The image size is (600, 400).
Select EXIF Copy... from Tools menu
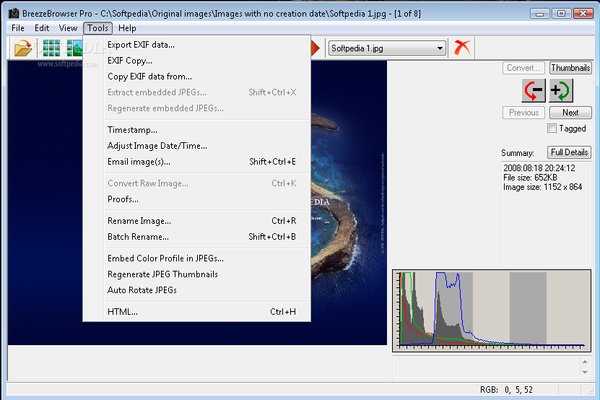click(x=197, y=60)
